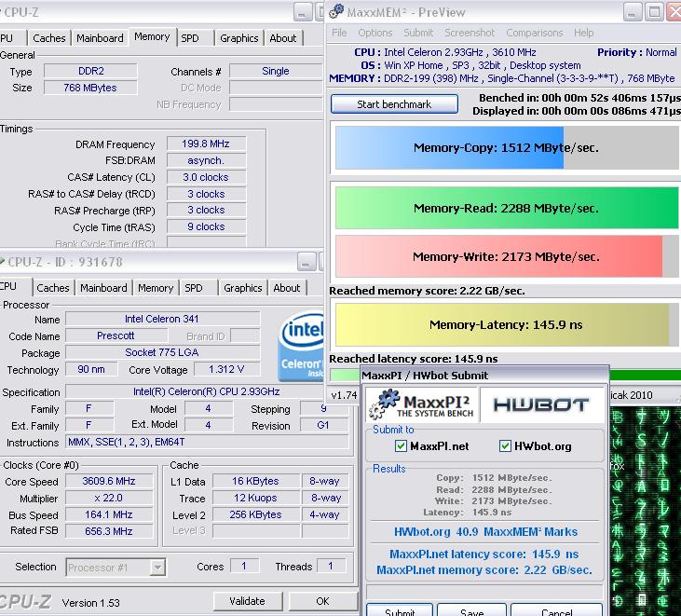Open the Submit menu in MaxxMEM
Image resolution: width=681 pixels, height=616 pixels.
[418, 33]
